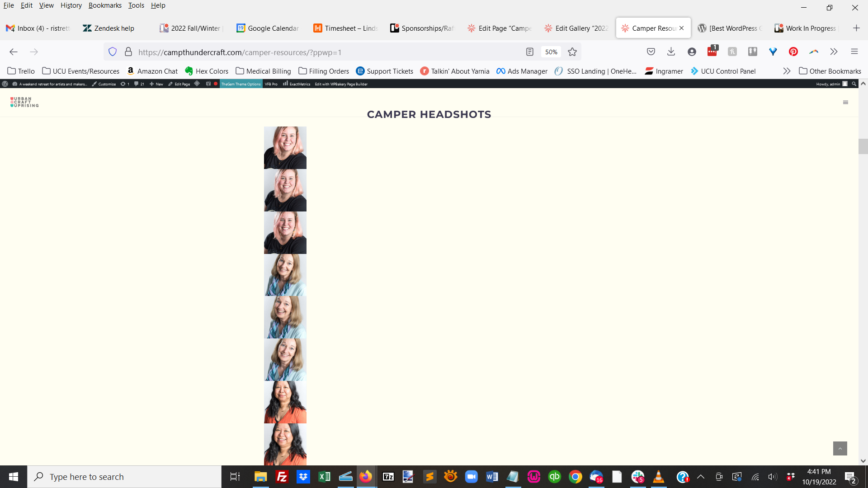Click the comments bubble showing 21
This screenshot has height=488, width=868.
(138, 84)
